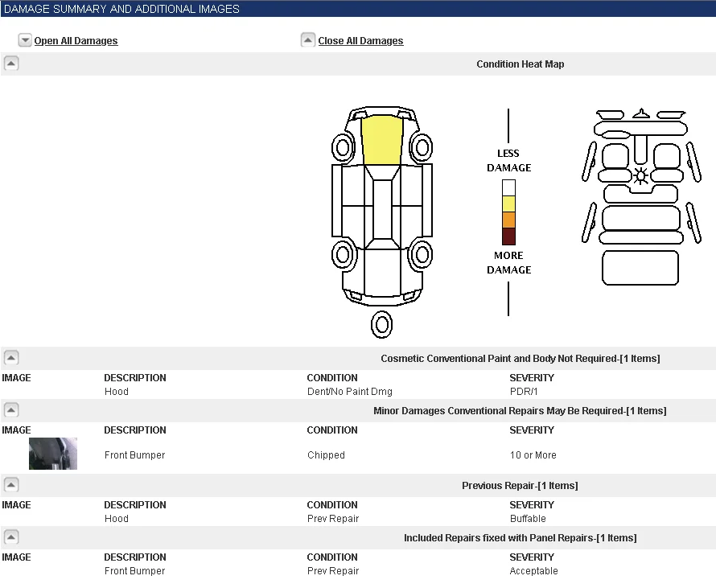Click the front passenger seat in interior diagram

coord(667,162)
